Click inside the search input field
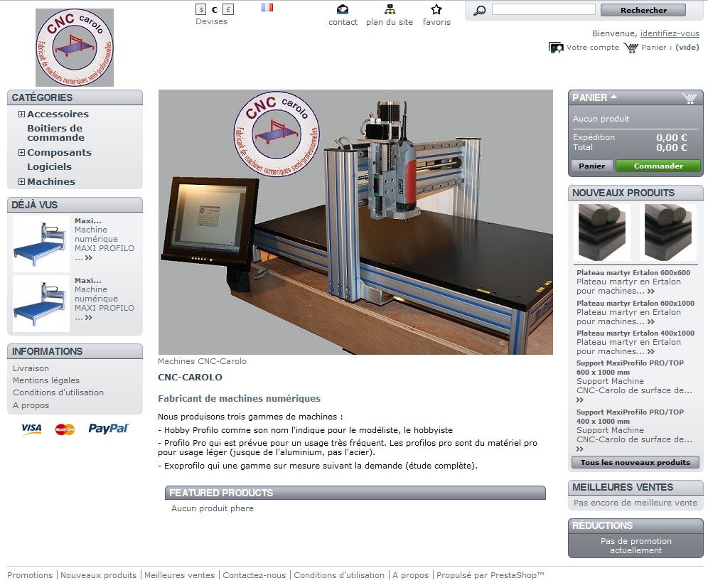This screenshot has width=708, height=588. click(544, 9)
